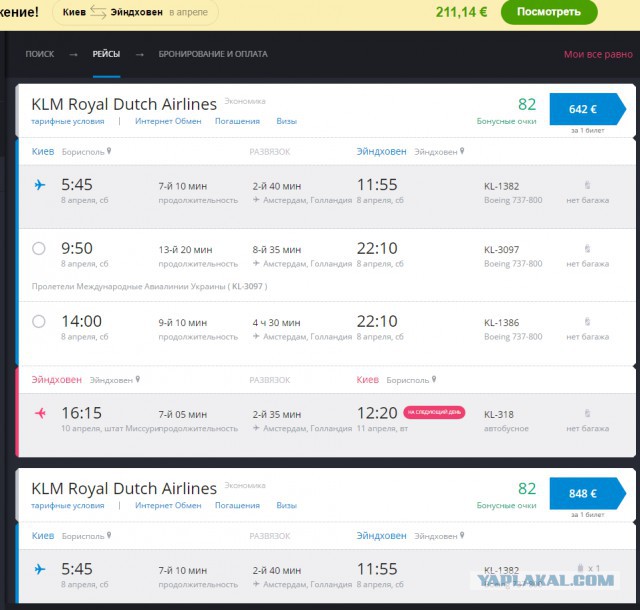Open тарифные условия in the 642 € card
Image resolution: width=640 pixels, height=610 pixels.
tap(68, 121)
